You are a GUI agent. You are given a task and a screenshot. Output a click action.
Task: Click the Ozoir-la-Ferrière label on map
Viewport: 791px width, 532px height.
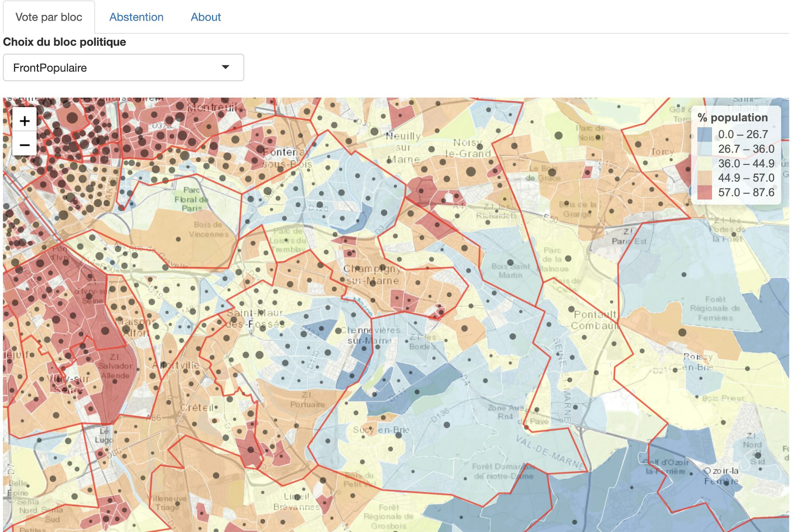(x=721, y=476)
